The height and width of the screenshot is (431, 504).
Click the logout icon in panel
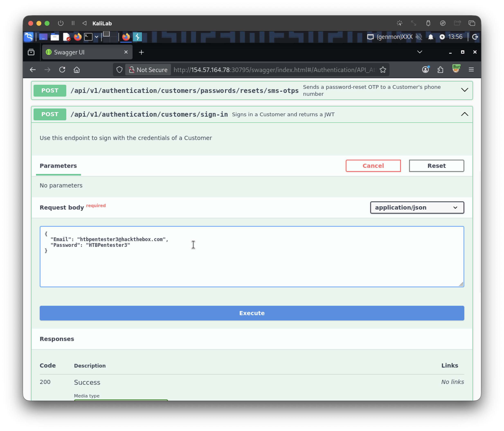[x=475, y=37]
